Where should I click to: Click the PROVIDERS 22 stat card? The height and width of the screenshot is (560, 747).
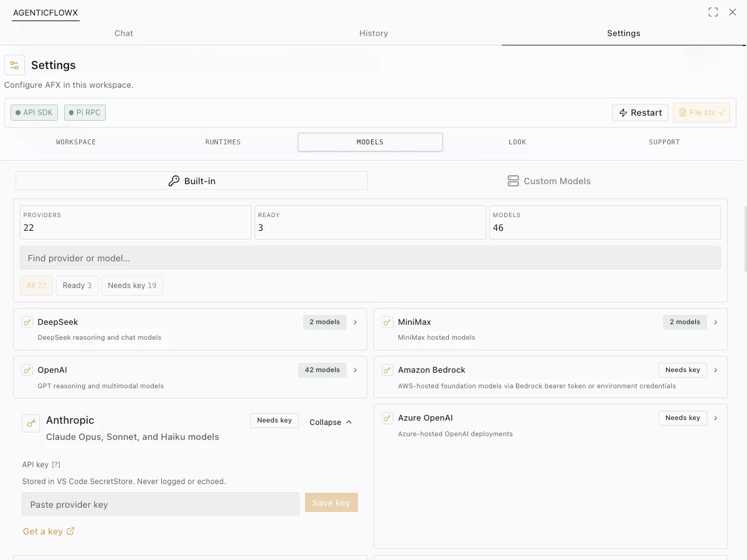tap(136, 223)
